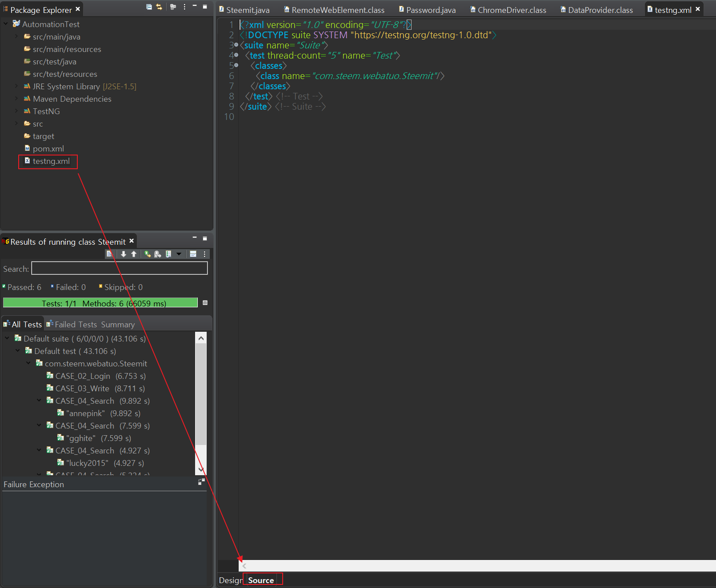Click scroll-down arrow of test results list
Image resolution: width=716 pixels, height=588 pixels.
(x=201, y=469)
